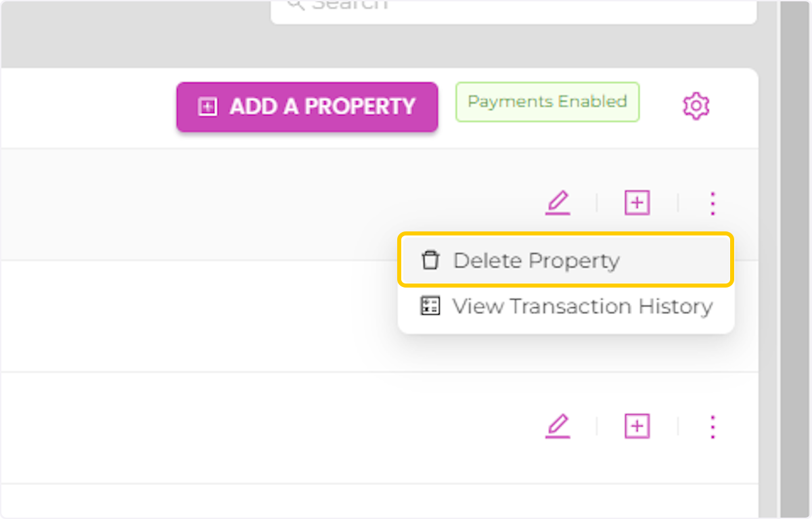
Task: Click the trash icon next to Delete Property
Action: tap(430, 260)
